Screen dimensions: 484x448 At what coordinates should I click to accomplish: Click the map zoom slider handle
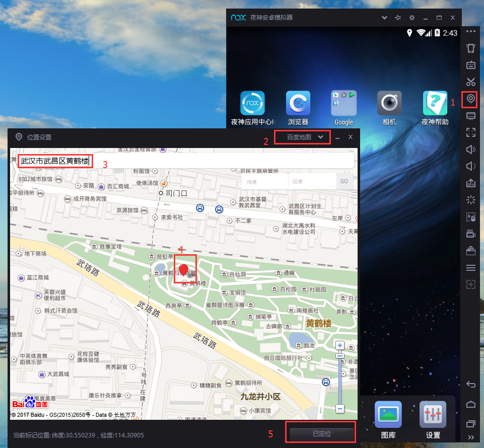pos(340,356)
